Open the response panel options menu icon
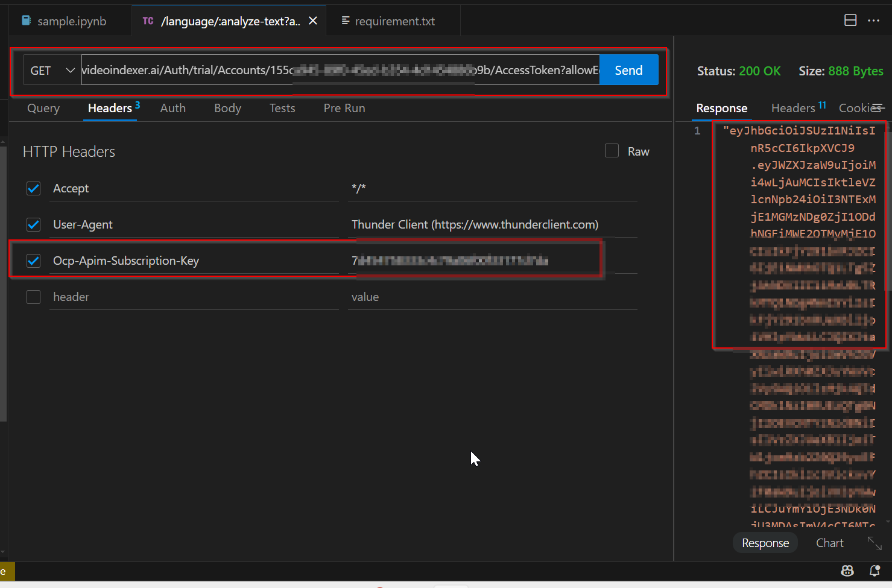The height and width of the screenshot is (588, 892). click(x=878, y=107)
